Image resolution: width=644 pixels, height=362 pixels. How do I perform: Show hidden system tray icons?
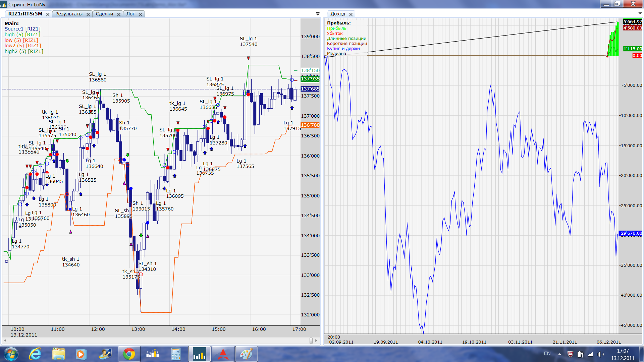click(x=559, y=354)
